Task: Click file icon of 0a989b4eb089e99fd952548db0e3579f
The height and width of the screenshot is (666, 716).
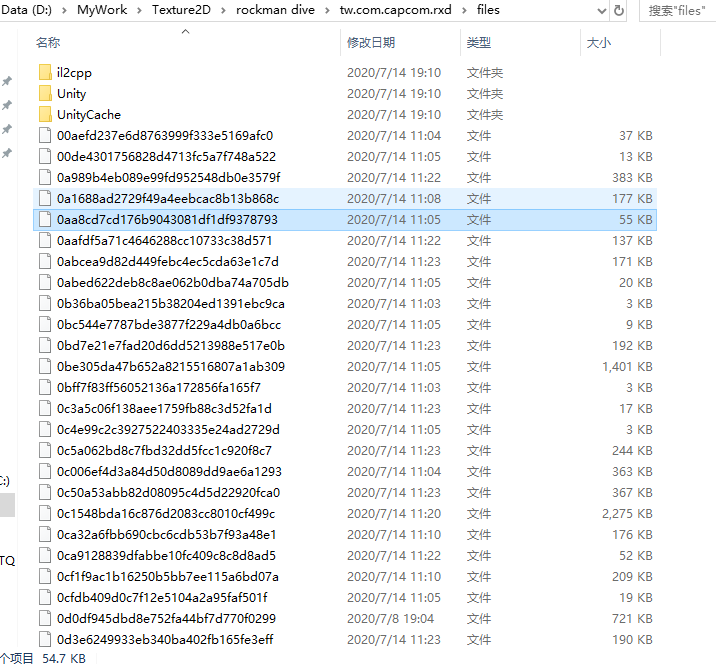Action: [45, 177]
